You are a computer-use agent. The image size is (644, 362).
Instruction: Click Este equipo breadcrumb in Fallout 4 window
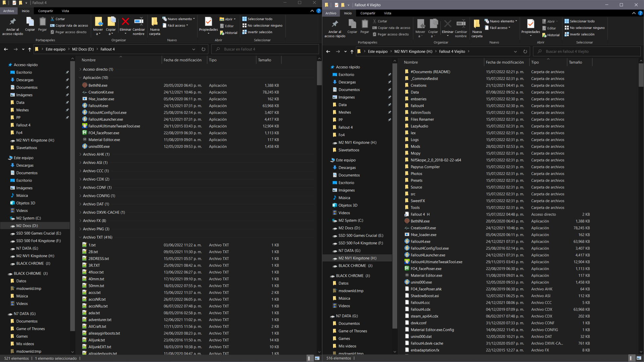pos(56,49)
